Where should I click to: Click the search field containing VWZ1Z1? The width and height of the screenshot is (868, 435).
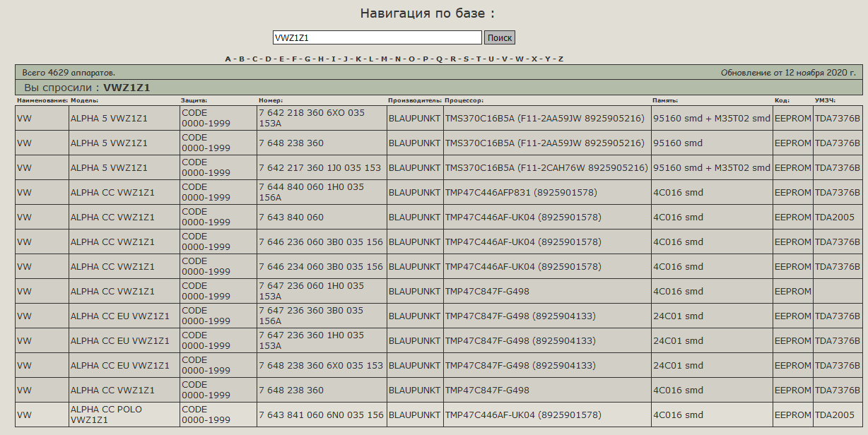[377, 37]
